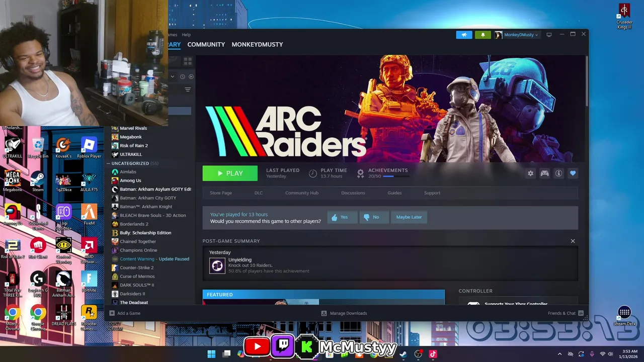Screen dimensions: 644x362
Task: Open the FiveM desktop shortcut
Action: tap(89, 215)
